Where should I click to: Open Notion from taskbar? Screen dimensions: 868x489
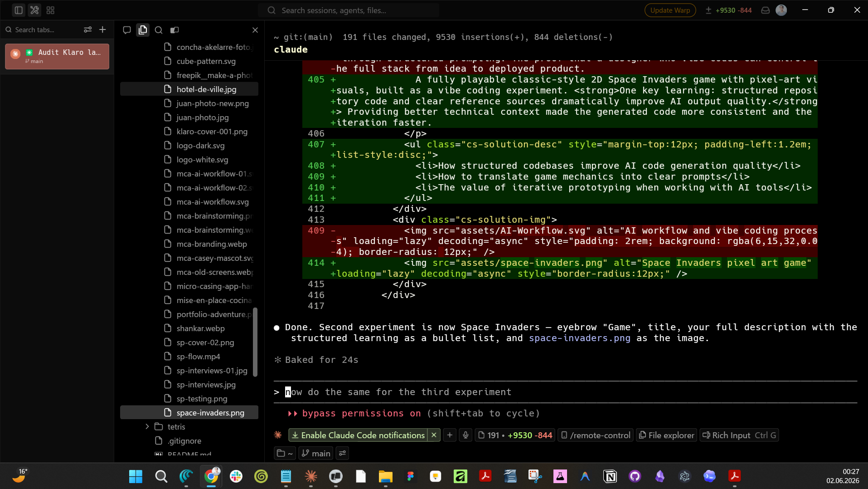coord(610,476)
